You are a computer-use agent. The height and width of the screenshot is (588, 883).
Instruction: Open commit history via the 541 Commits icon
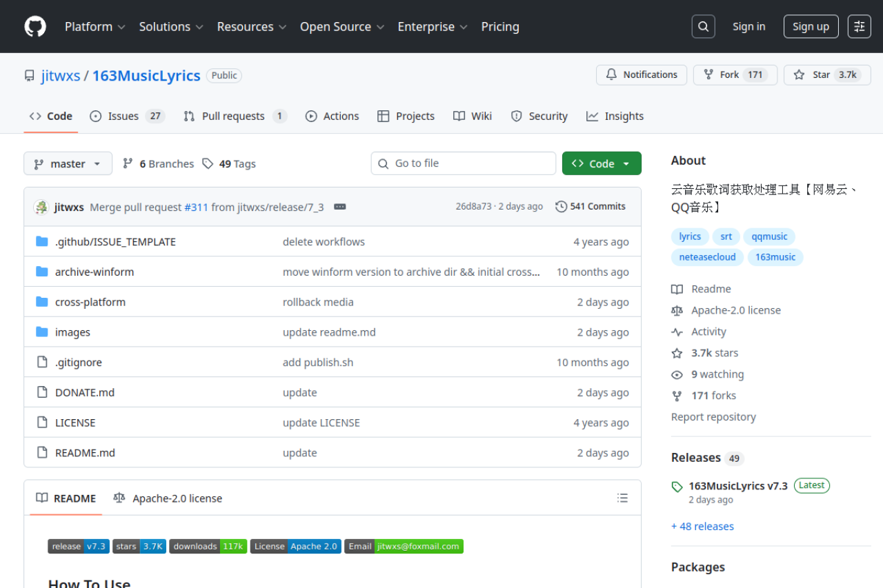click(561, 206)
